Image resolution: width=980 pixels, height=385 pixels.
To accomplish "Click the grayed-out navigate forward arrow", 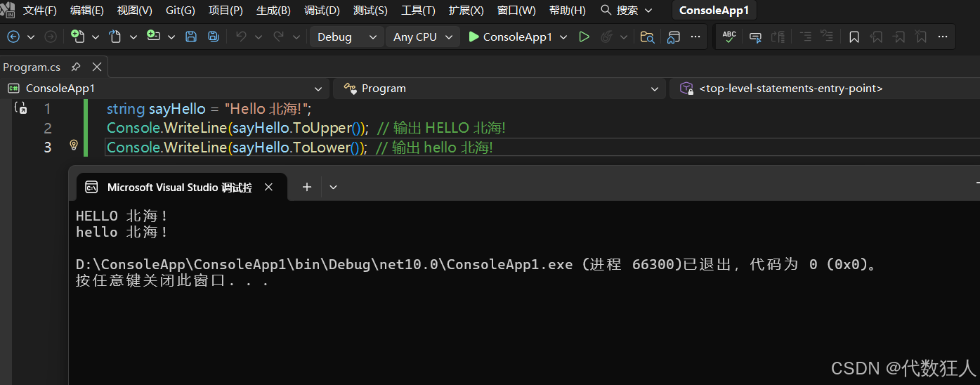I will click(51, 37).
